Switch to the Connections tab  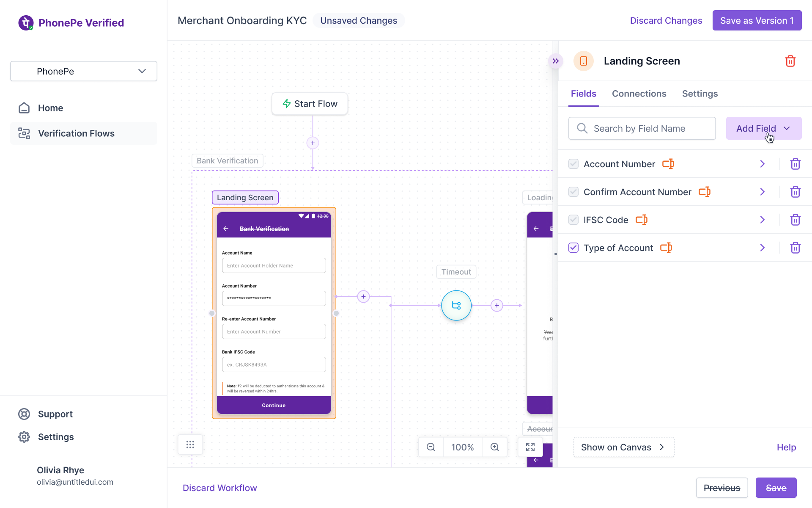[x=639, y=94]
